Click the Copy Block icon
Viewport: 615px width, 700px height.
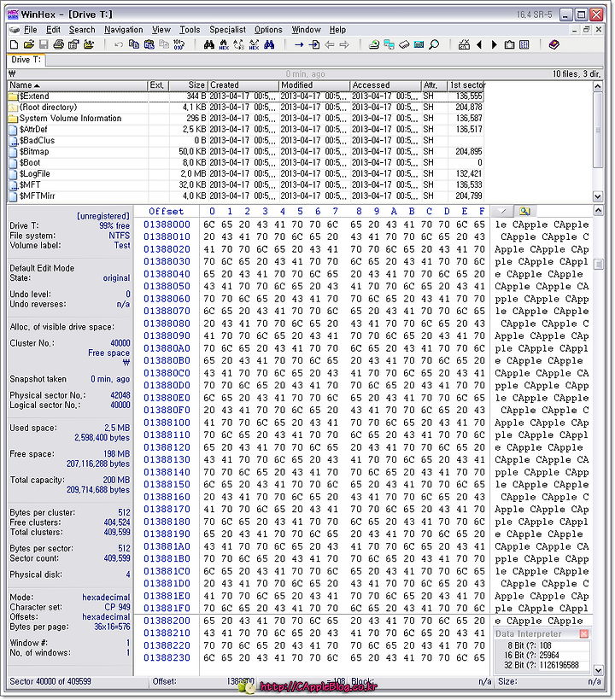(x=134, y=44)
